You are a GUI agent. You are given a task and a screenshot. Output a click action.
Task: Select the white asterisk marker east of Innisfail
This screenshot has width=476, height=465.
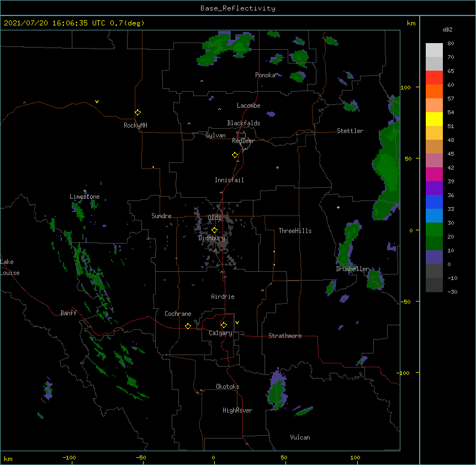click(x=277, y=167)
